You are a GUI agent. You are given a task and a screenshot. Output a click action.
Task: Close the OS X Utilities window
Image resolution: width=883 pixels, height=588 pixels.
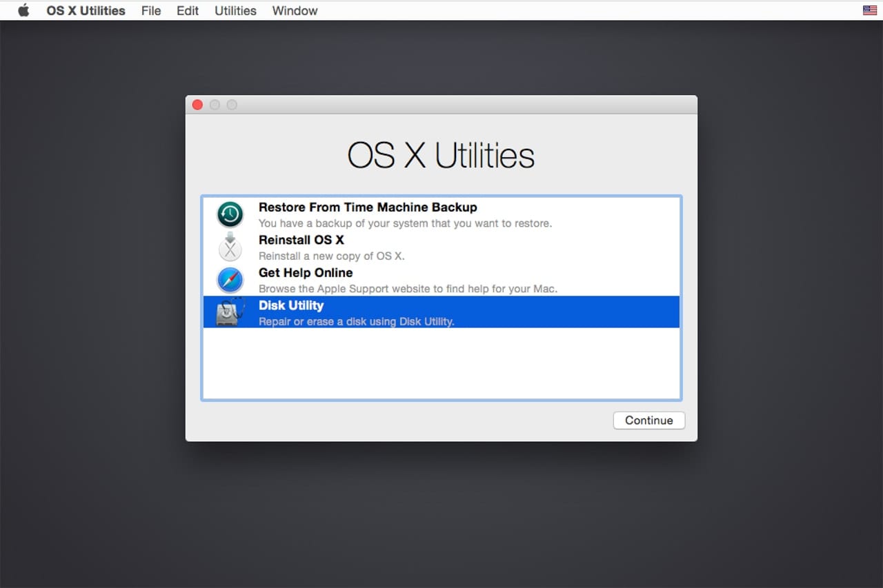(x=197, y=105)
